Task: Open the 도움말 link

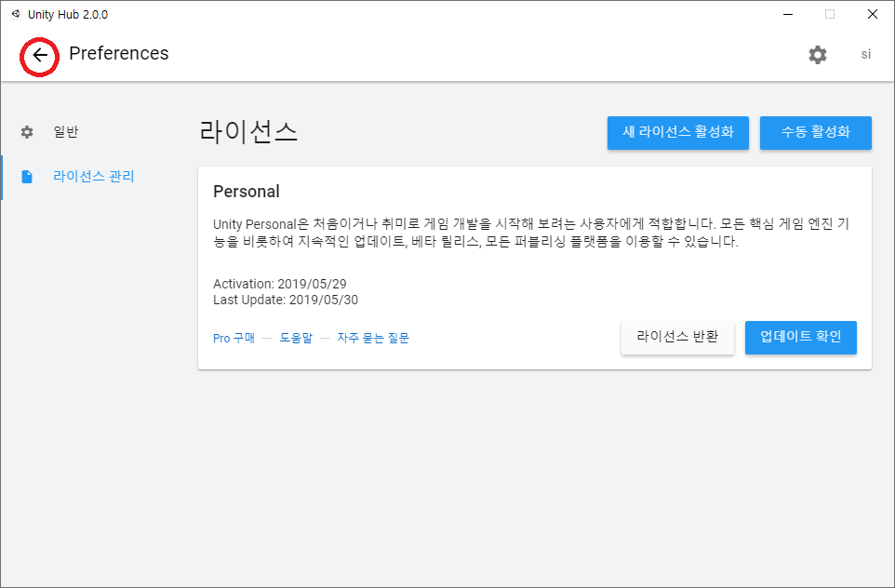Action: (296, 338)
